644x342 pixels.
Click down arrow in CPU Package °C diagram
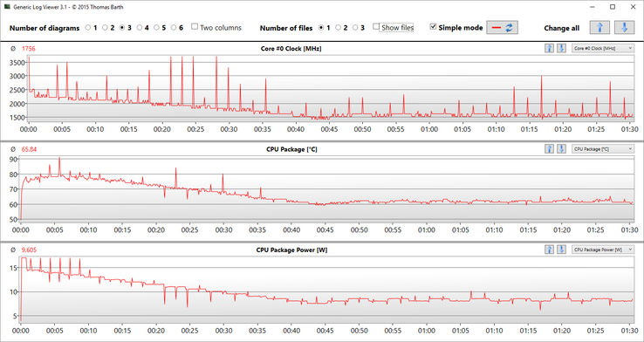(x=561, y=149)
